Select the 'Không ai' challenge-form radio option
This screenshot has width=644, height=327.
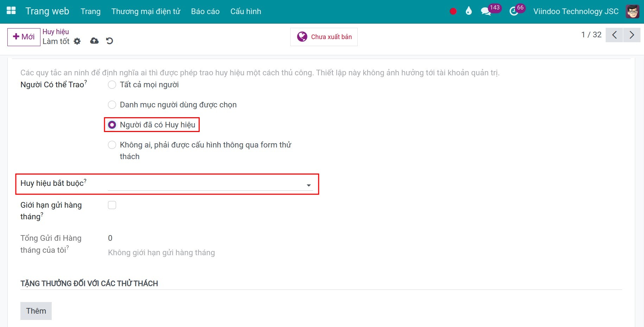coord(112,145)
